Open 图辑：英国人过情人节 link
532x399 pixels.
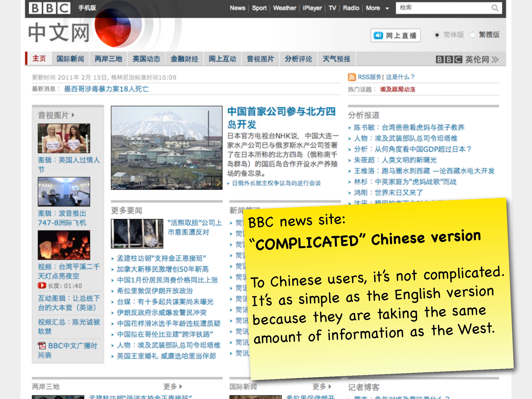[x=69, y=165]
